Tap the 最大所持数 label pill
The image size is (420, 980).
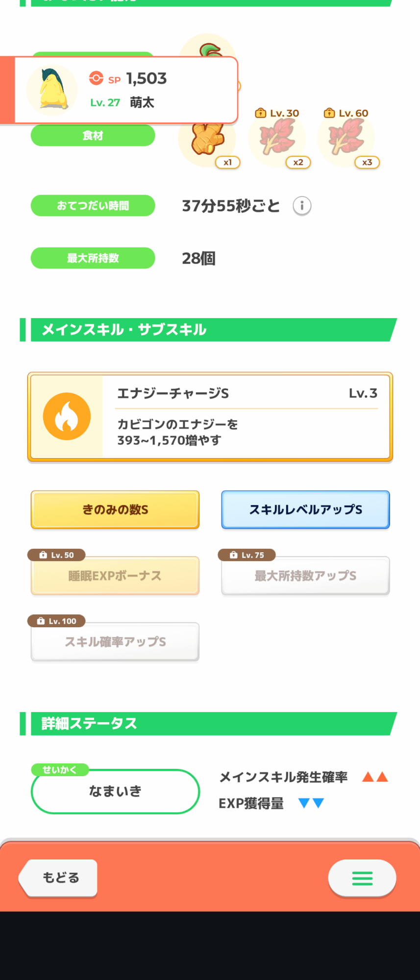pos(93,258)
